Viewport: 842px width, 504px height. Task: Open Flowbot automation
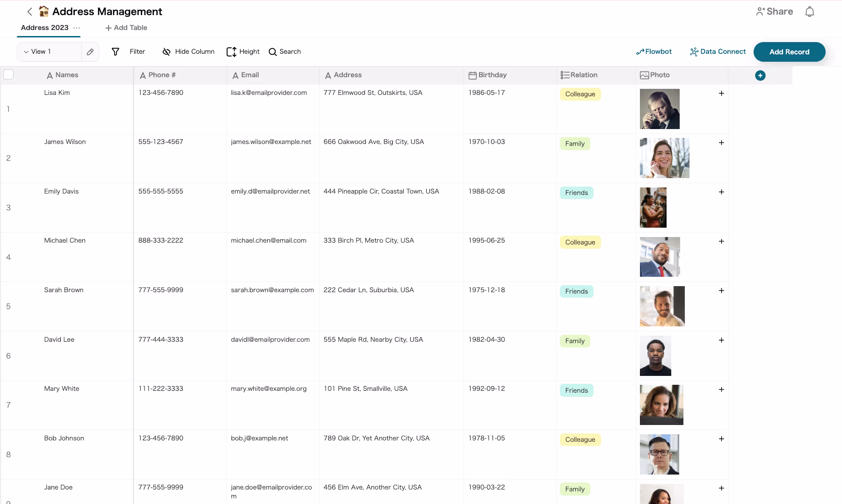pyautogui.click(x=653, y=52)
